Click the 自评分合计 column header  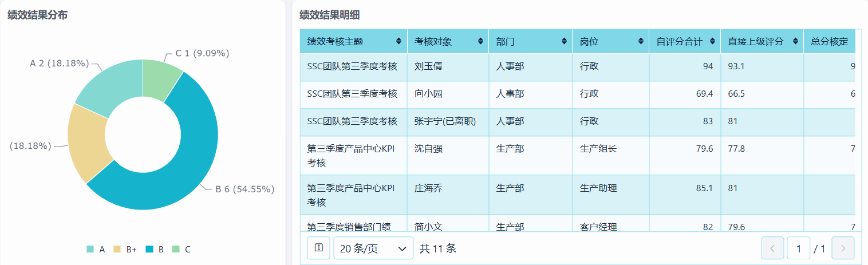(685, 41)
